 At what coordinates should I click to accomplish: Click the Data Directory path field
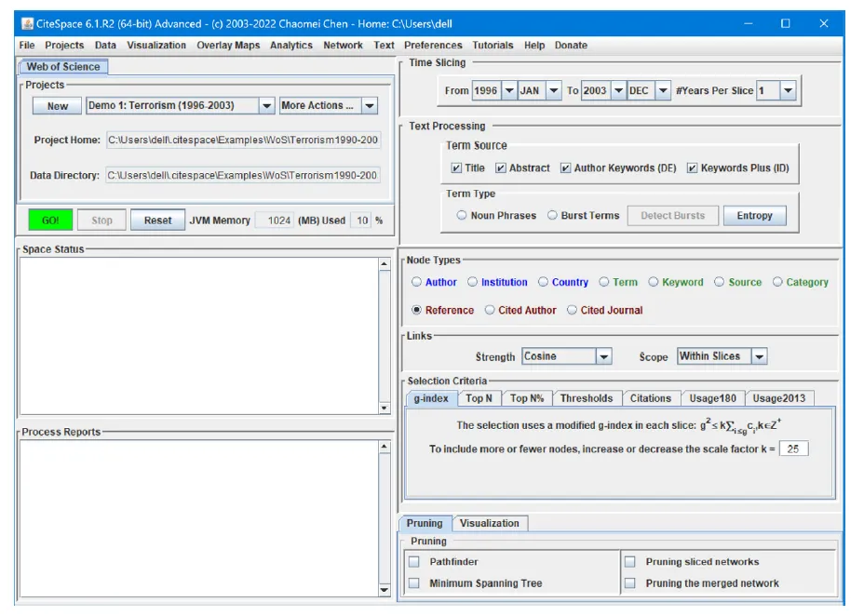pyautogui.click(x=242, y=175)
